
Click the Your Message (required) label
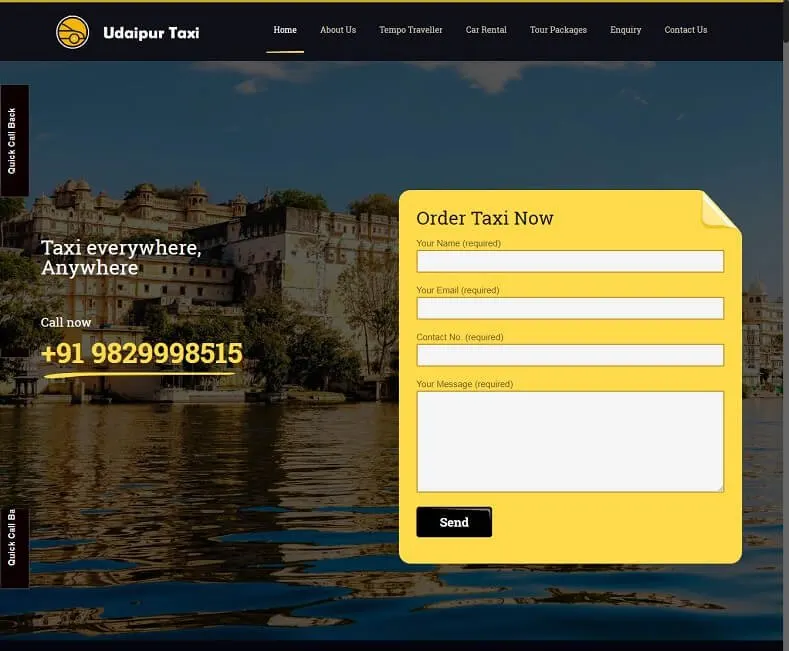464,384
